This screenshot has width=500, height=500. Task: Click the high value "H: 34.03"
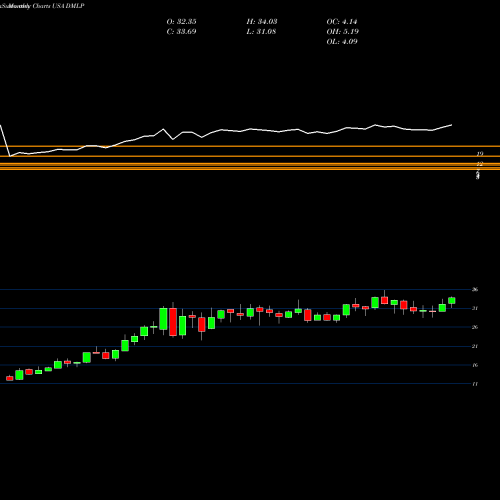click(x=262, y=22)
